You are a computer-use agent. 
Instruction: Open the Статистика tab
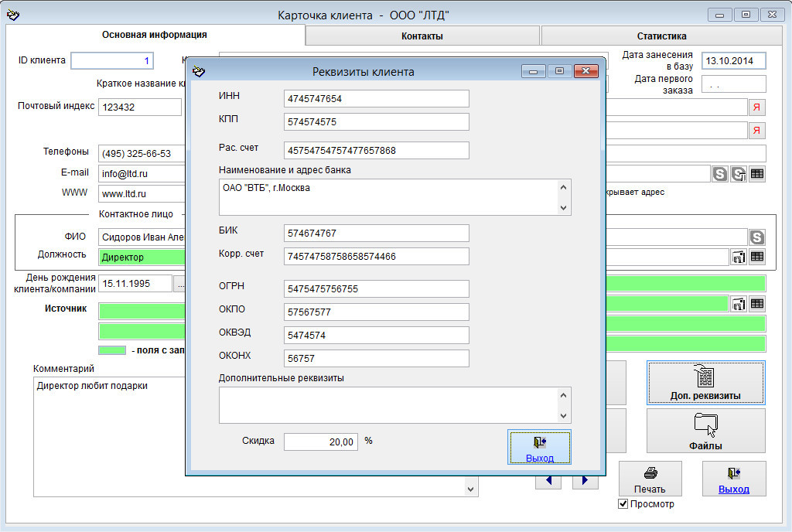661,36
